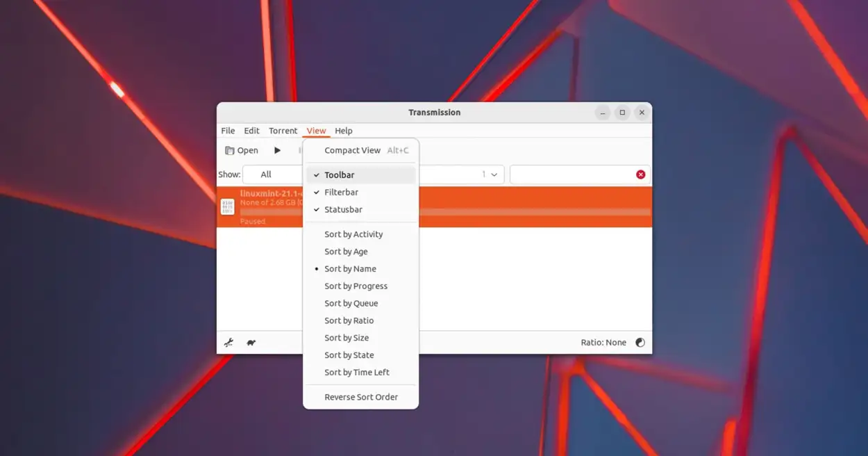The height and width of the screenshot is (456, 868).
Task: Expand the tracker filter dropdown arrow
Action: tap(494, 174)
